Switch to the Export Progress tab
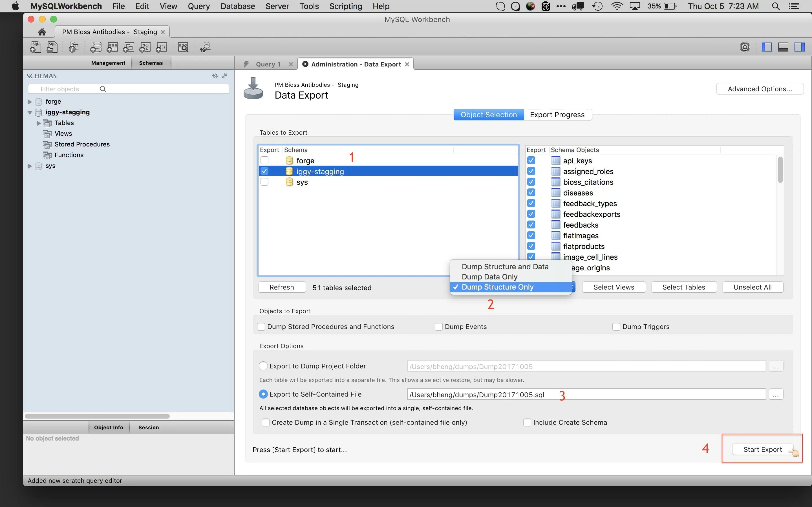The image size is (812, 507). pos(557,115)
